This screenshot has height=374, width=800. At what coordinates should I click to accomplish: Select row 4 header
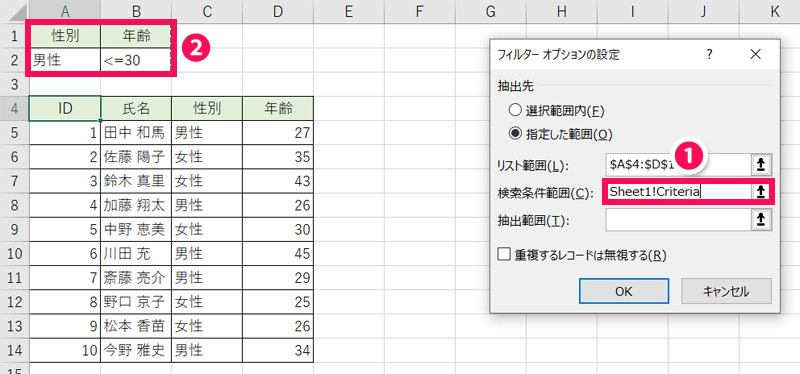point(14,108)
